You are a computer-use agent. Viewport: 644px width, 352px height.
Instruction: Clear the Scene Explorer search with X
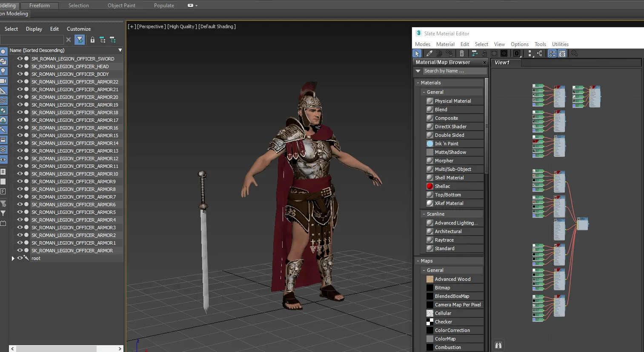pos(69,40)
